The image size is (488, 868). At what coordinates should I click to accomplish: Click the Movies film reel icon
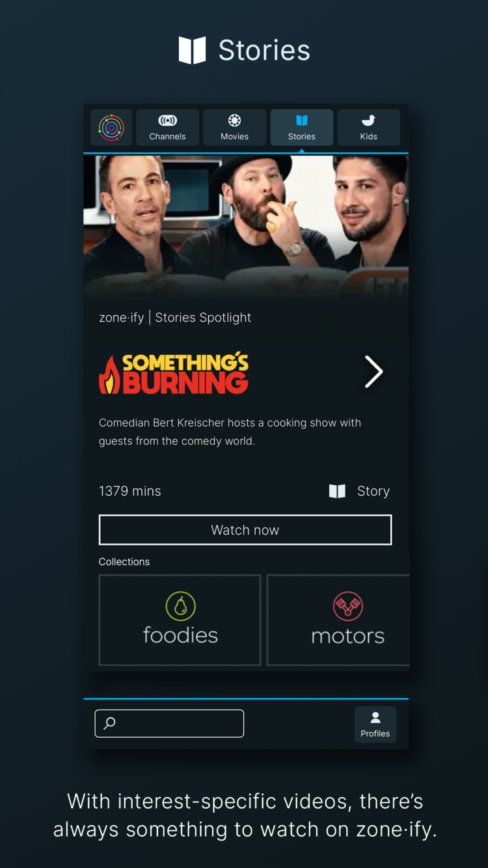234,120
